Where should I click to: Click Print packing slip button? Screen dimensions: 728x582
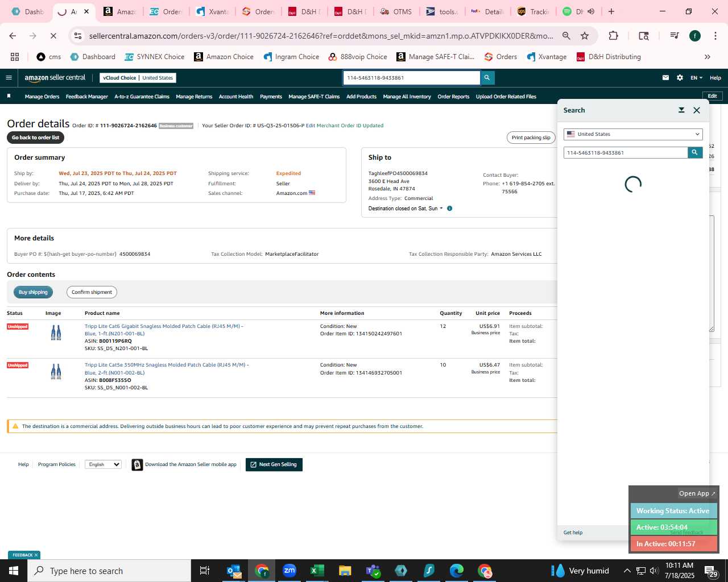531,138
